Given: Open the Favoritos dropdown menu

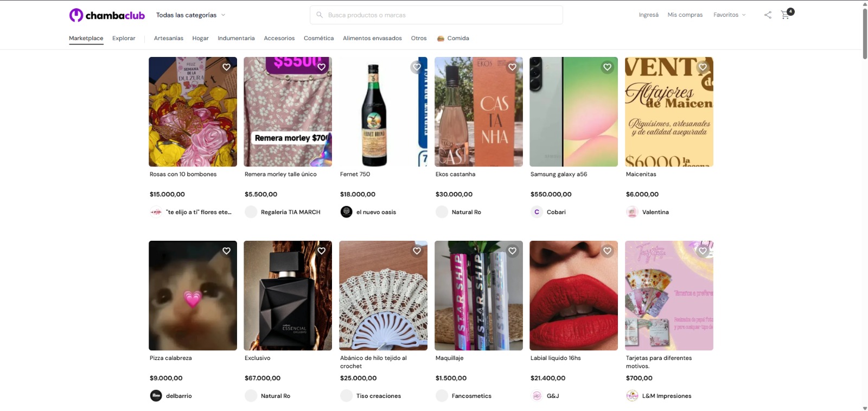Looking at the screenshot, I should [x=730, y=15].
